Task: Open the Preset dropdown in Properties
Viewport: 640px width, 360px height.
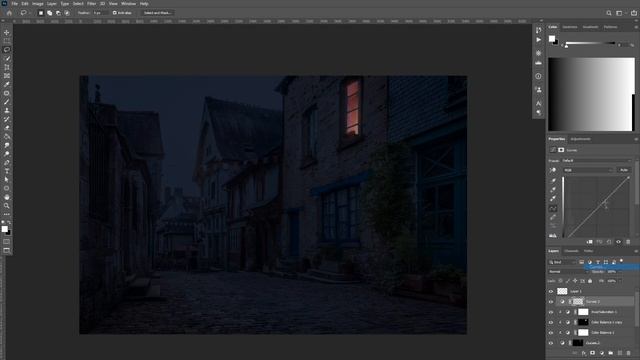Action: click(596, 161)
